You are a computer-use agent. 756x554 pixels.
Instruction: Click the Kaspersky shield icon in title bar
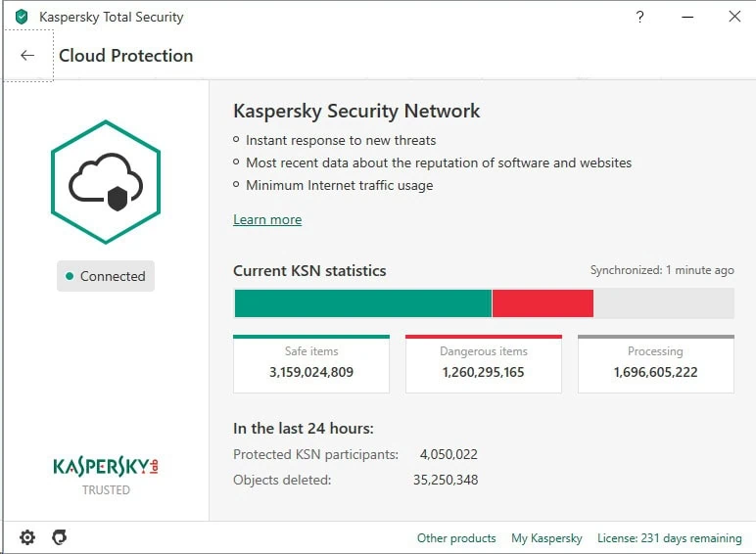(x=22, y=17)
